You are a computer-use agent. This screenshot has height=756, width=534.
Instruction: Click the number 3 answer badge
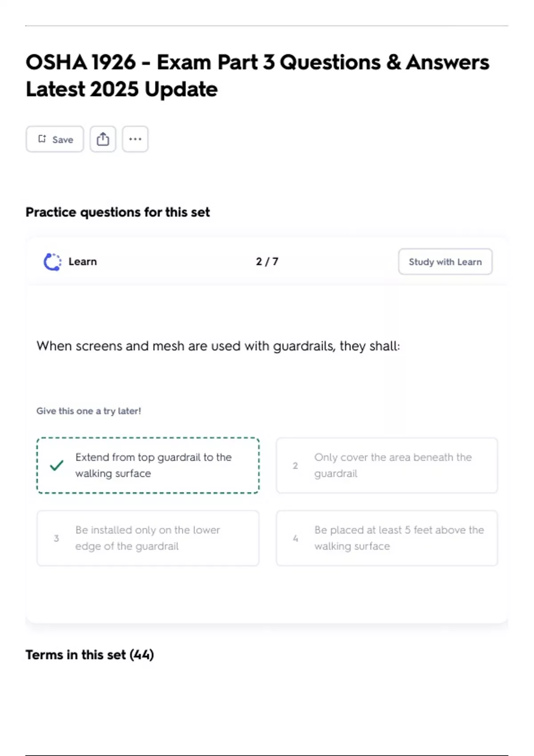57,539
